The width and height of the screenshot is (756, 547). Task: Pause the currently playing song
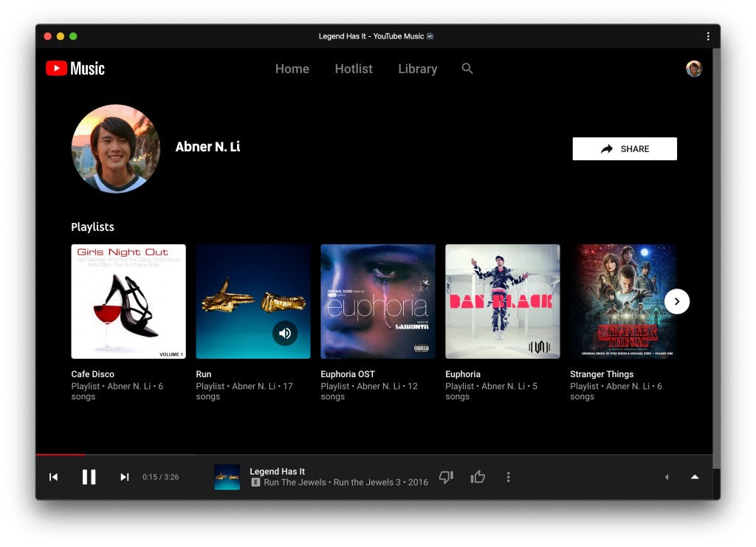tap(89, 477)
